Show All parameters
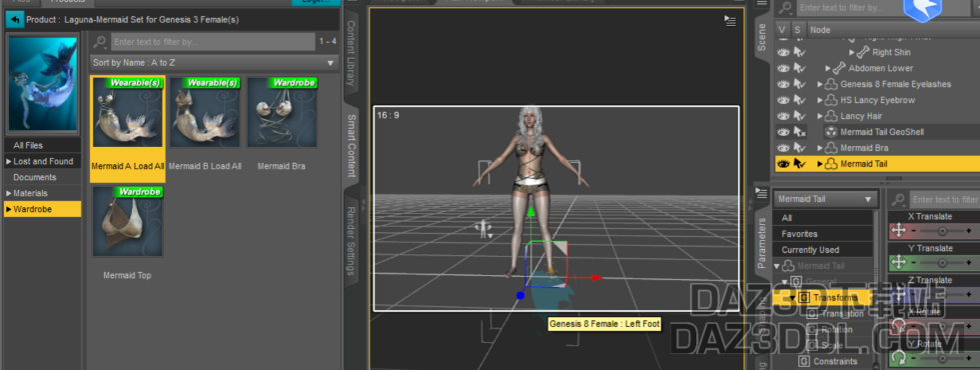Screen dimensions: 980x370 [823, 218]
